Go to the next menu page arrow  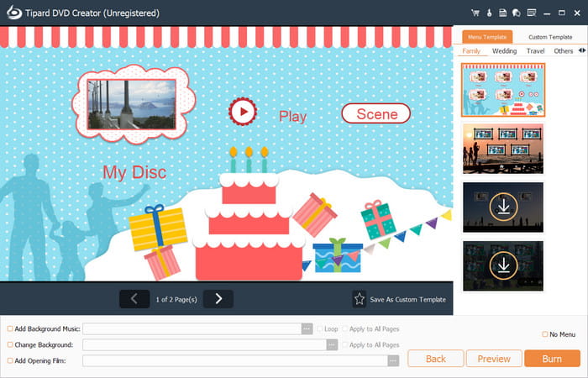point(218,298)
